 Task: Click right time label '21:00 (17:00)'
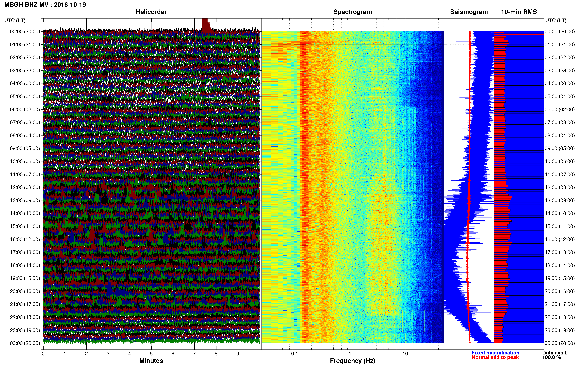pos(560,304)
